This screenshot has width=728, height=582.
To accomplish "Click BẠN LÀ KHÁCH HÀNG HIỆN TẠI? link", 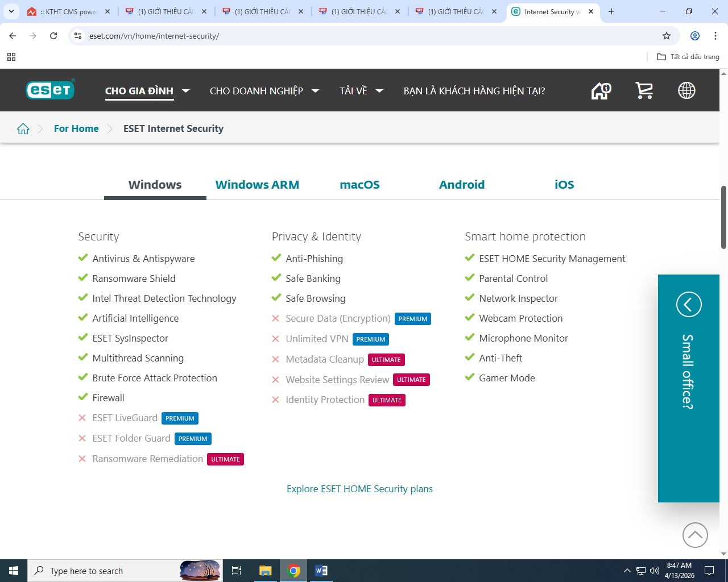I will point(474,91).
